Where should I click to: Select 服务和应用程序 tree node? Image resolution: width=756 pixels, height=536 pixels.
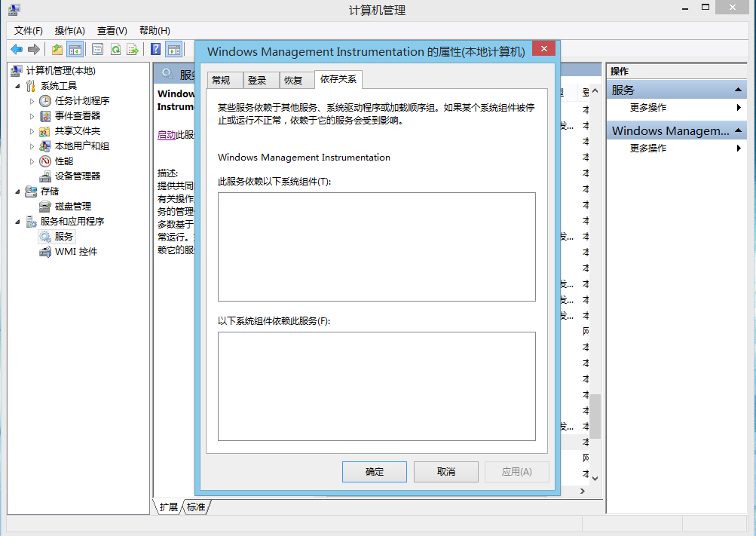tap(72, 221)
